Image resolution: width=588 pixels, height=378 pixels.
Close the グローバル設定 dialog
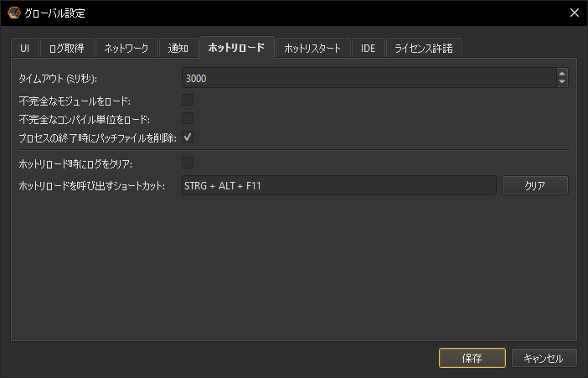click(x=574, y=13)
